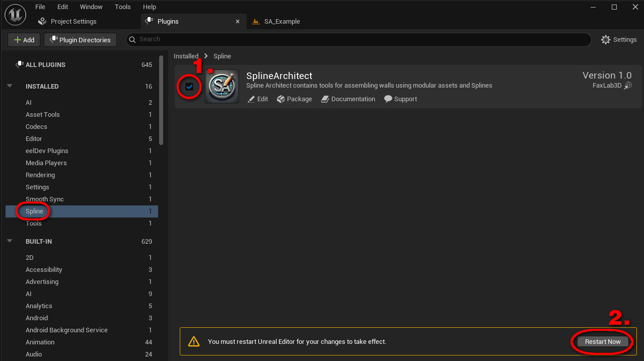Open Settings via the gear icon
The width and height of the screenshot is (644, 361).
pos(606,40)
